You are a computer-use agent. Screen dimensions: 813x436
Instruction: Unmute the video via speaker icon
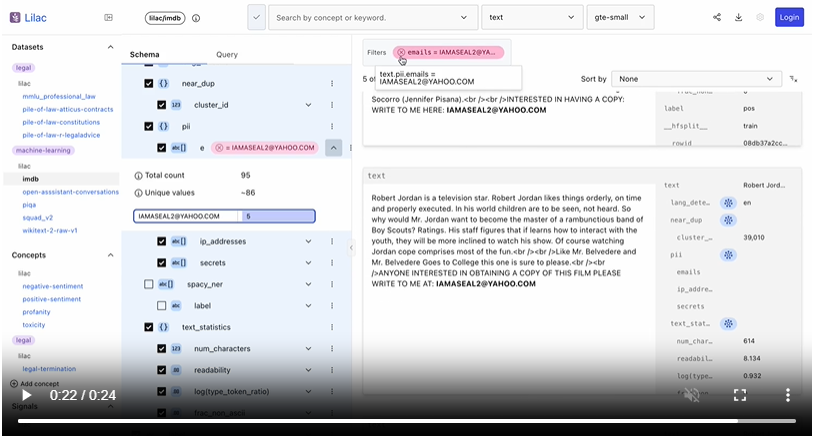pyautogui.click(x=691, y=395)
